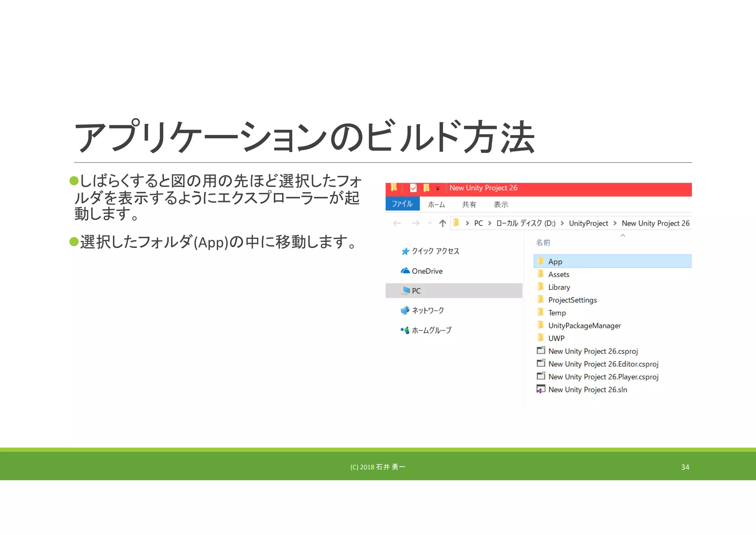Expand the chevron before PC in address bar
The width and height of the screenshot is (756, 535).
coord(467,223)
